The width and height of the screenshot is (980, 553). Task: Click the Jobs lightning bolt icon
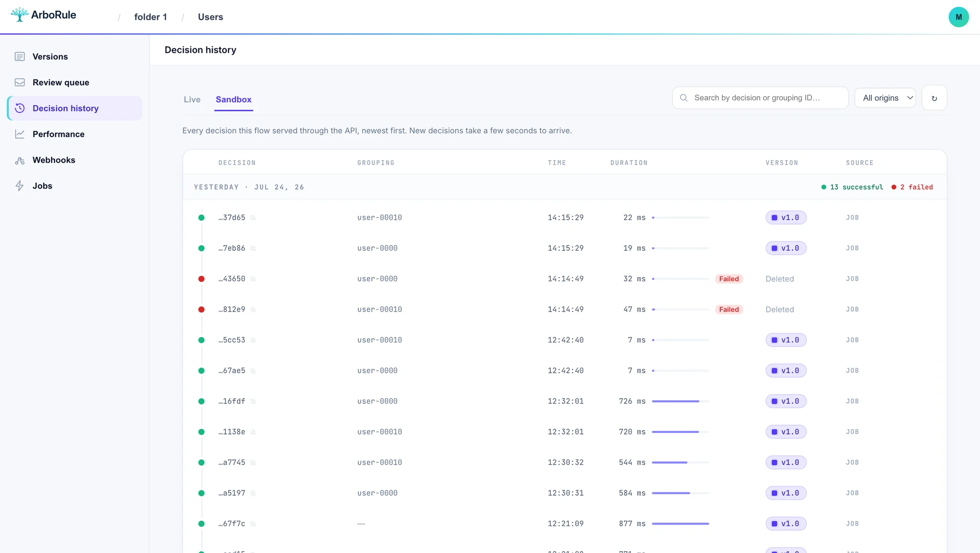(20, 186)
